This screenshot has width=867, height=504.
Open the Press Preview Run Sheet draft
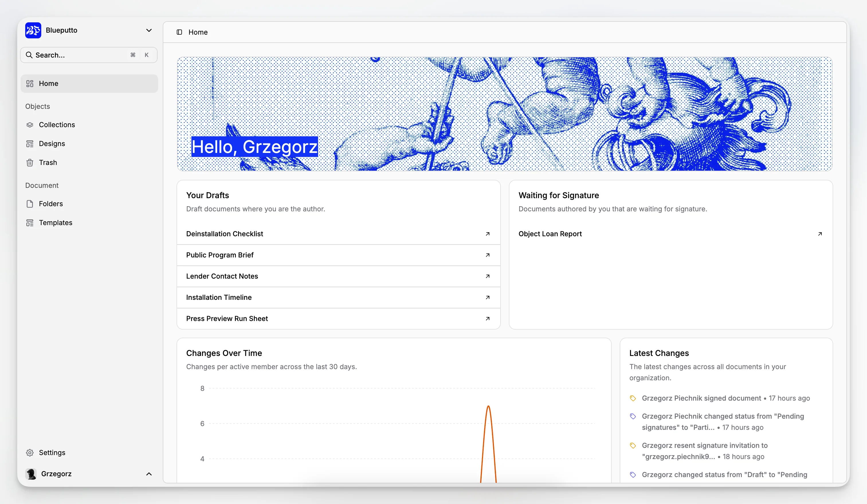tap(338, 319)
